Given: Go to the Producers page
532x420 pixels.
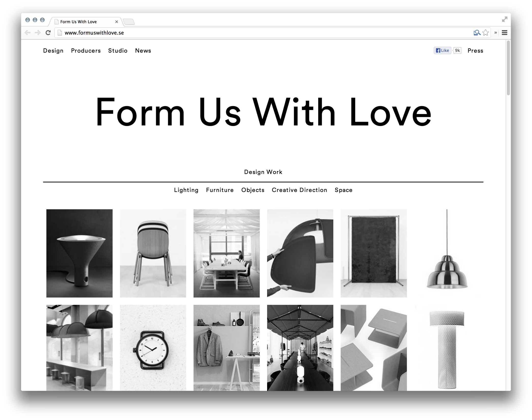Looking at the screenshot, I should [86, 51].
